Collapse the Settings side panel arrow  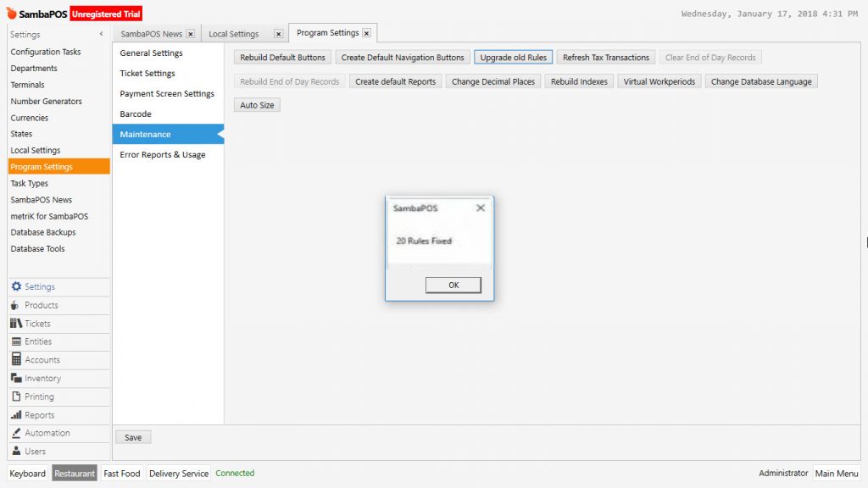pos(102,34)
